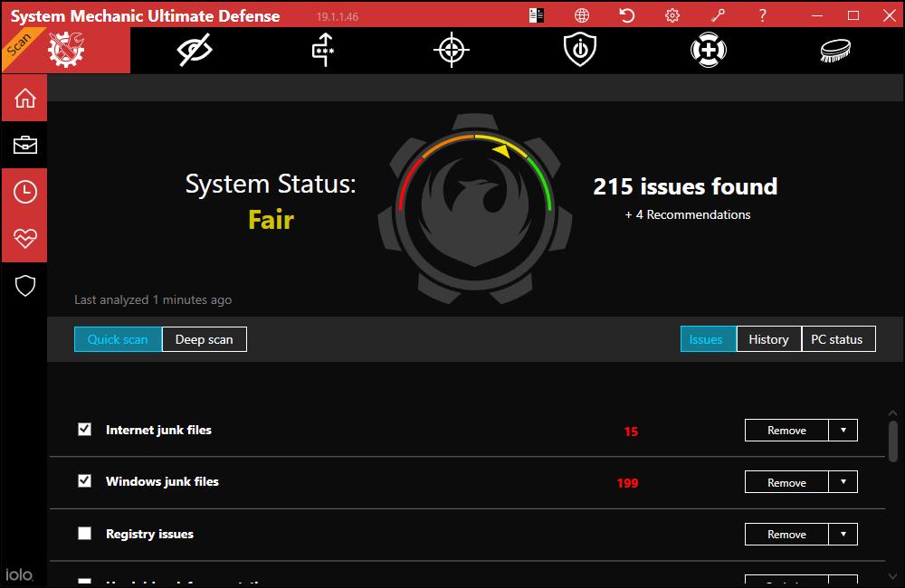Check the Registry issues checkbox
This screenshot has height=588, width=905.
pyautogui.click(x=85, y=534)
